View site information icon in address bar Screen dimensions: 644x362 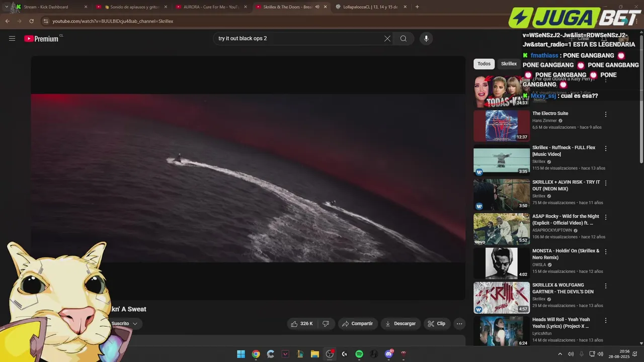[46, 21]
